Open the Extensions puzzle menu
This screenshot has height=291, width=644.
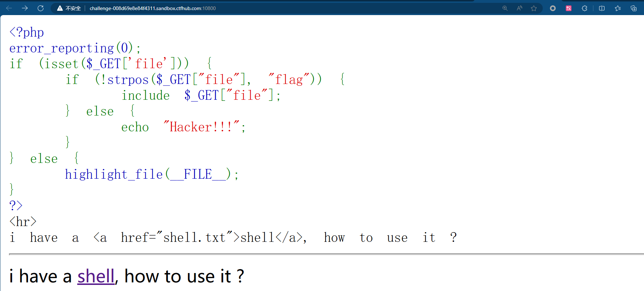(x=584, y=8)
